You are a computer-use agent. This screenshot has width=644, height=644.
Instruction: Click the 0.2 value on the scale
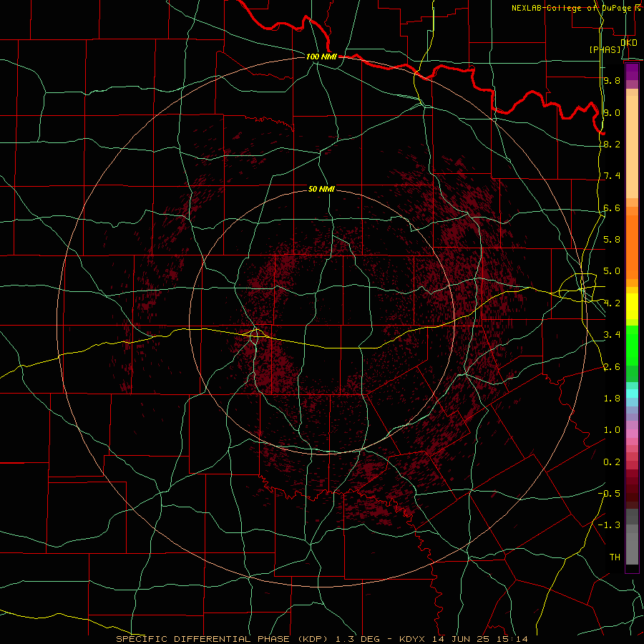coord(612,462)
